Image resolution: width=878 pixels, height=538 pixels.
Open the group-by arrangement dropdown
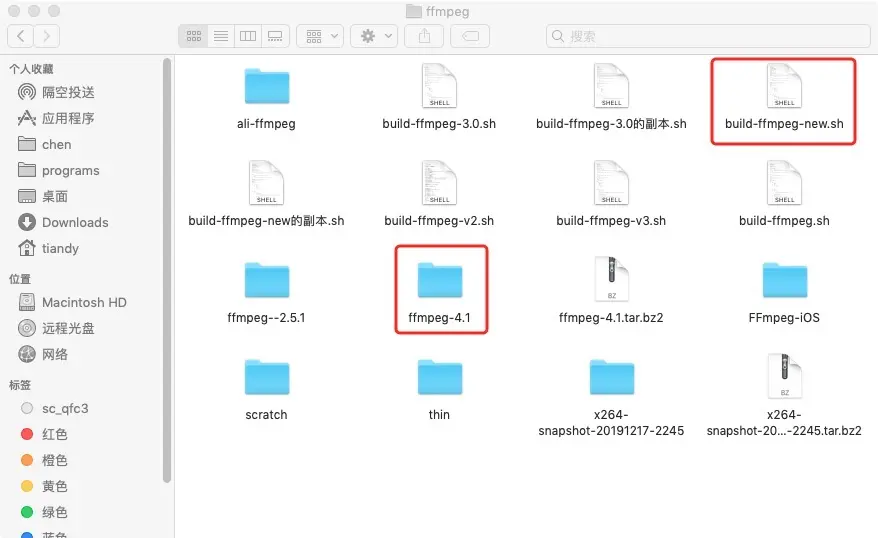[320, 36]
